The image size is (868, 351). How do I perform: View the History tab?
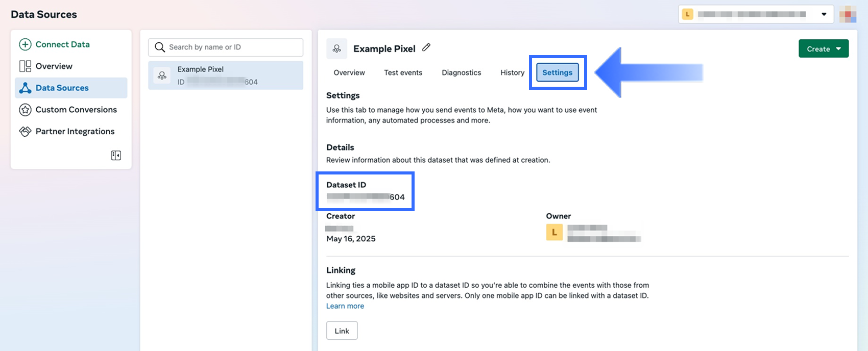512,72
